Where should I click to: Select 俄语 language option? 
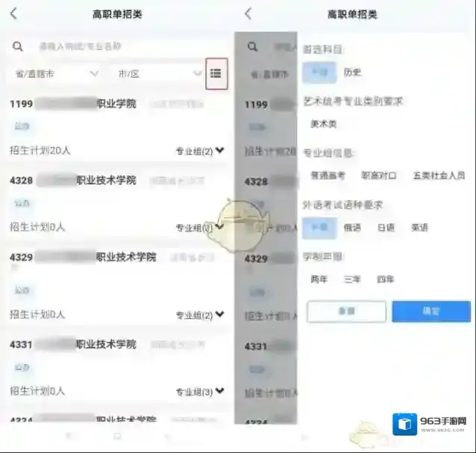point(352,228)
